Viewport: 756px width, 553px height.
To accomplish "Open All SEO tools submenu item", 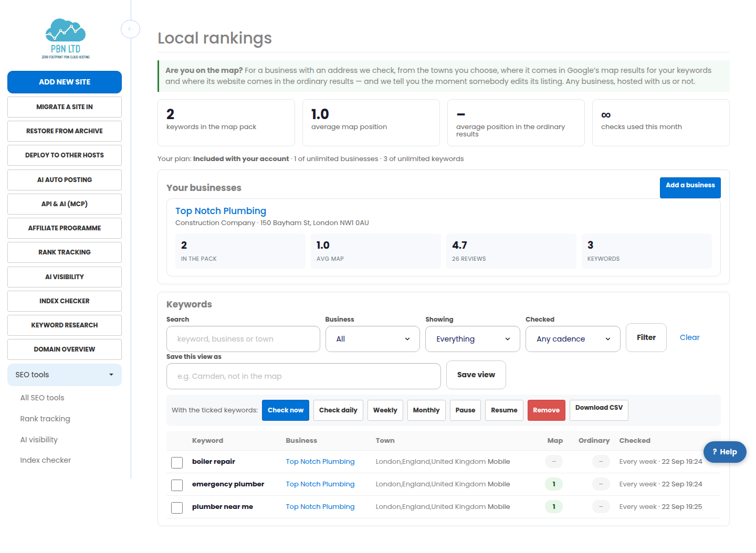I will 42,398.
